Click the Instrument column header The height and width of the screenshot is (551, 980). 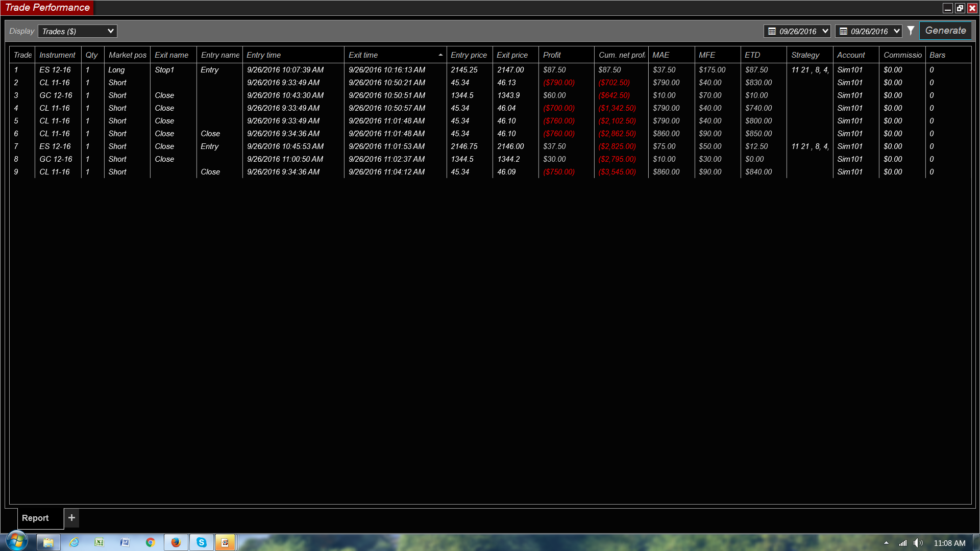[x=57, y=55]
